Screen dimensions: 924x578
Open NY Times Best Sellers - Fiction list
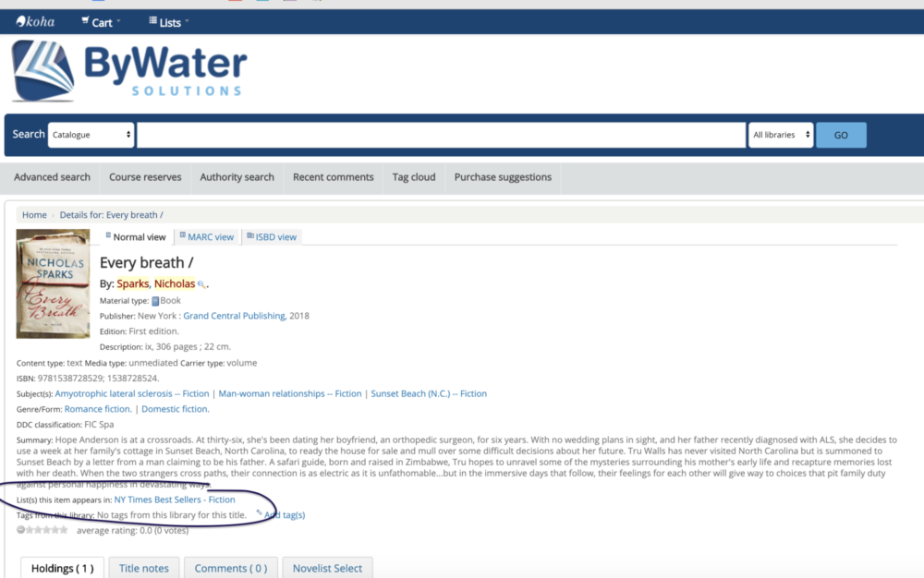(x=175, y=500)
